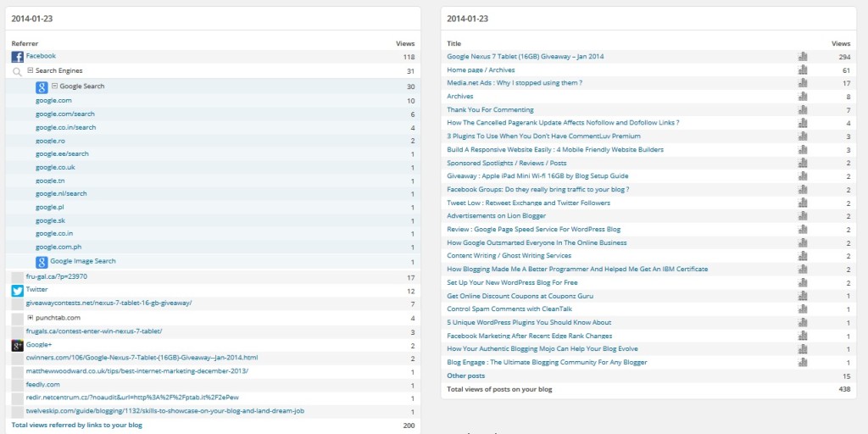This screenshot has height=434, width=868.
Task: Open the fru-gal.ca/?p=23970 referrer link
Action: [56, 276]
